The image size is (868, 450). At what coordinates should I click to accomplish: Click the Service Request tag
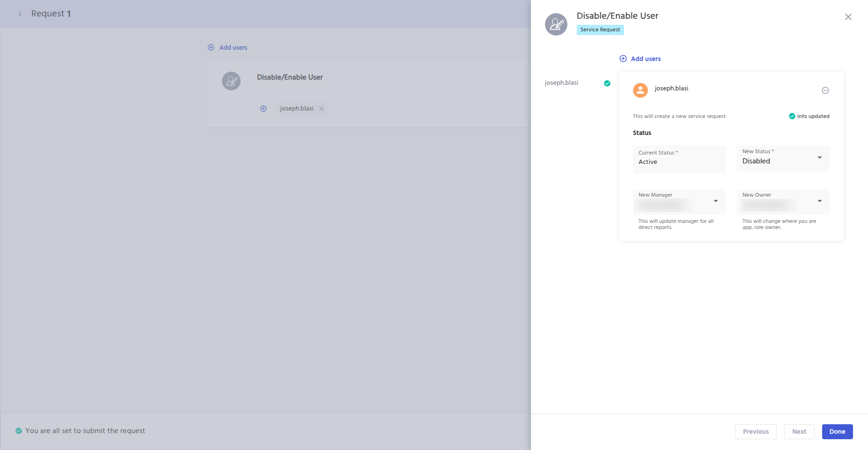pyautogui.click(x=600, y=30)
